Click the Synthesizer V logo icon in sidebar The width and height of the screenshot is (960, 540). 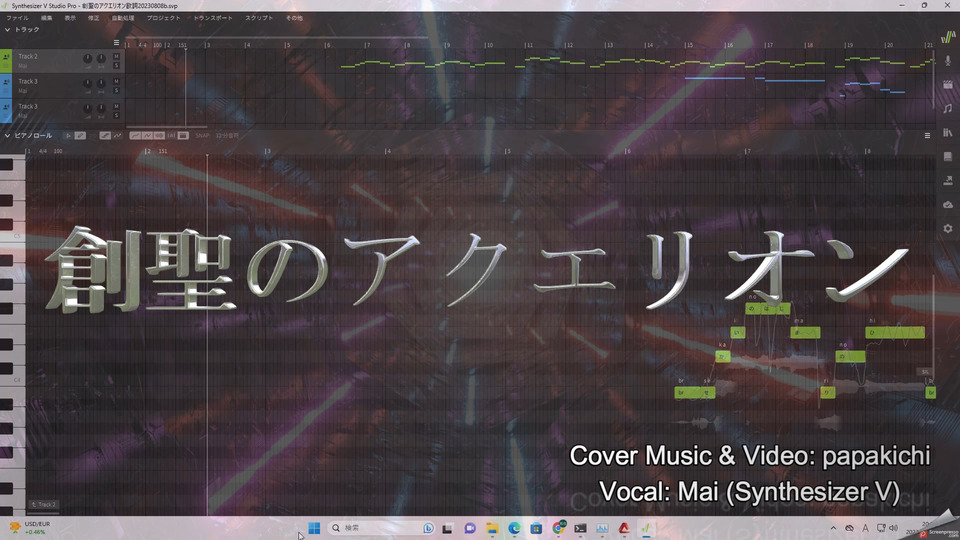click(948, 37)
